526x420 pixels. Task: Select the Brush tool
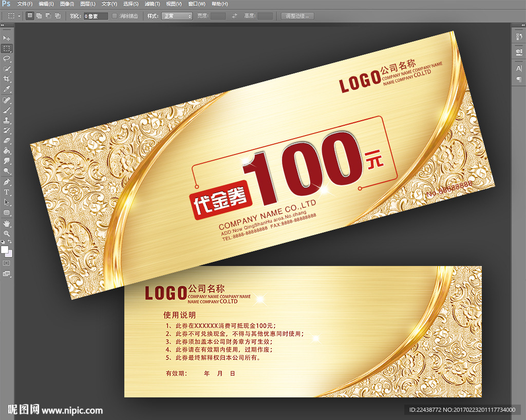[6, 110]
